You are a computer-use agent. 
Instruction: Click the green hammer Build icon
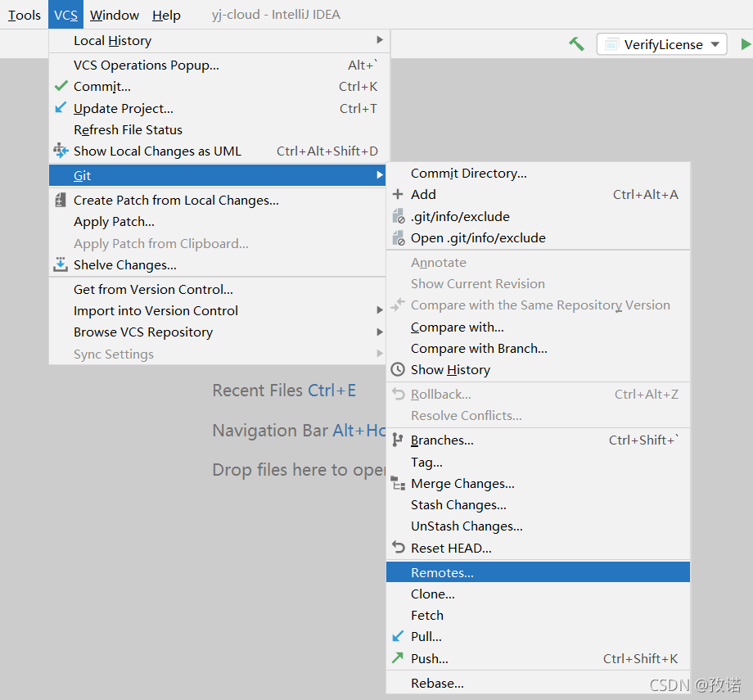coord(576,44)
